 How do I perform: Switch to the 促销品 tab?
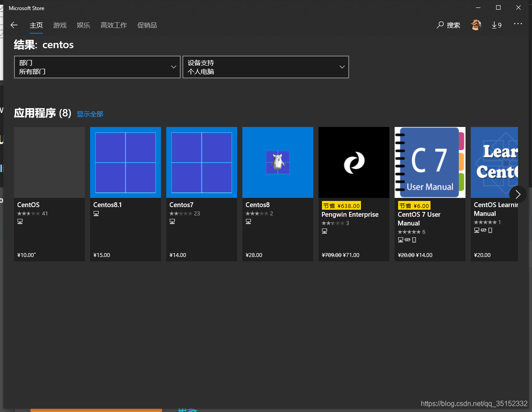pyautogui.click(x=147, y=25)
